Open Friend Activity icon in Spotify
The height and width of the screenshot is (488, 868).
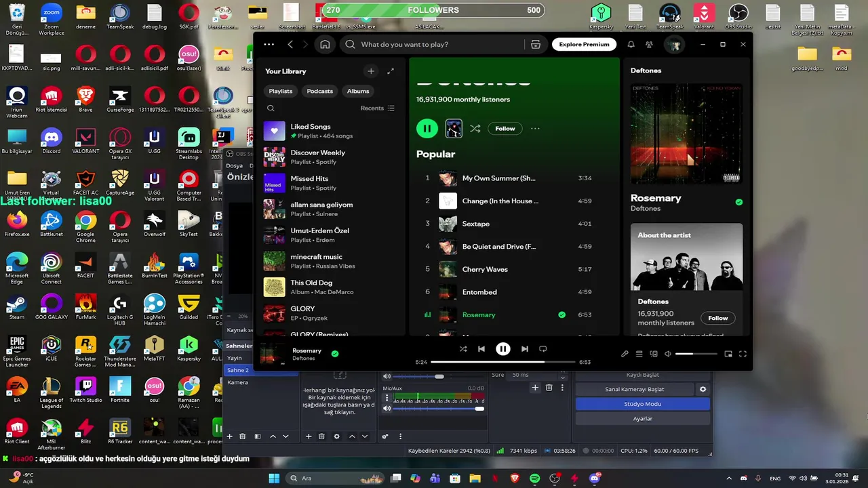649,44
